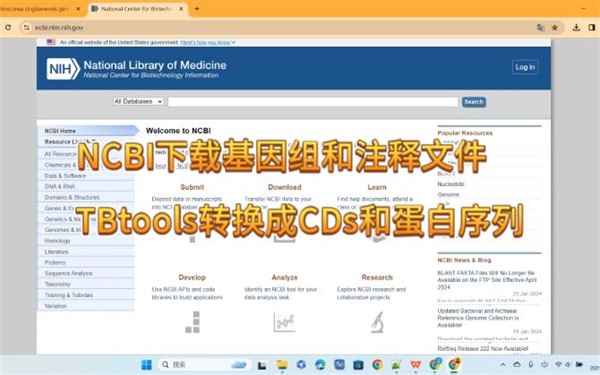
Task: Select the National Center for Biotechnology tab
Action: point(139,8)
